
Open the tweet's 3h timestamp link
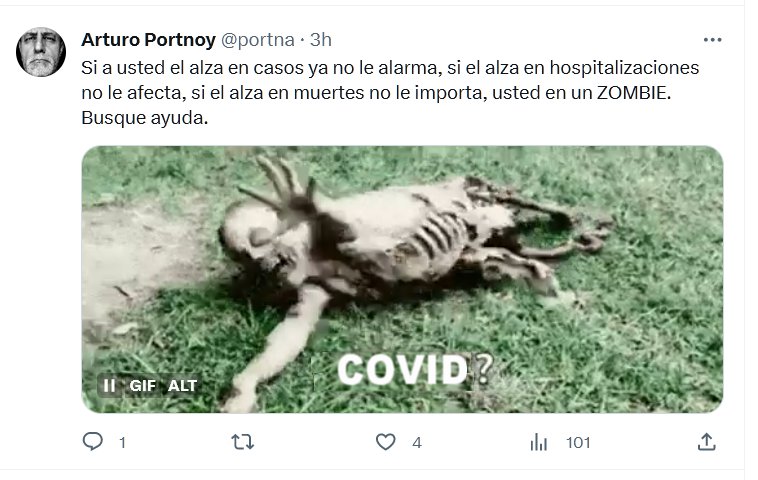(x=321, y=40)
